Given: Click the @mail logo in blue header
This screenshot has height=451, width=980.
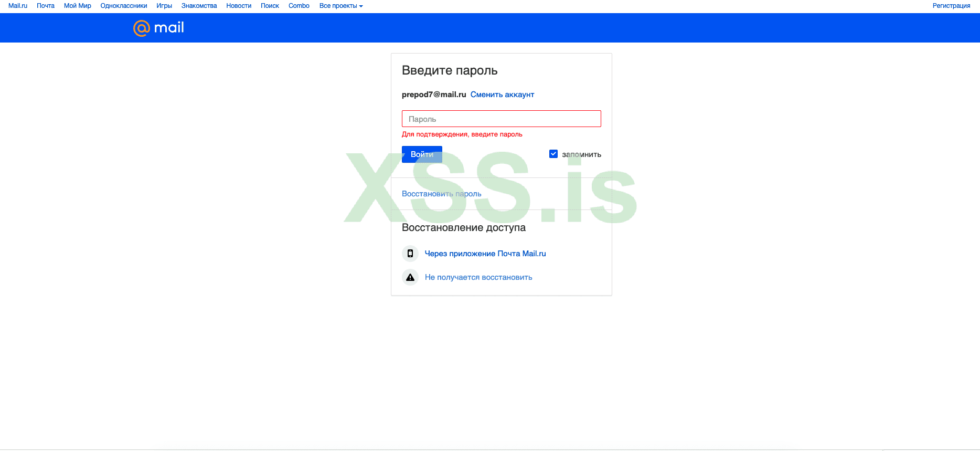Looking at the screenshot, I should [x=158, y=28].
